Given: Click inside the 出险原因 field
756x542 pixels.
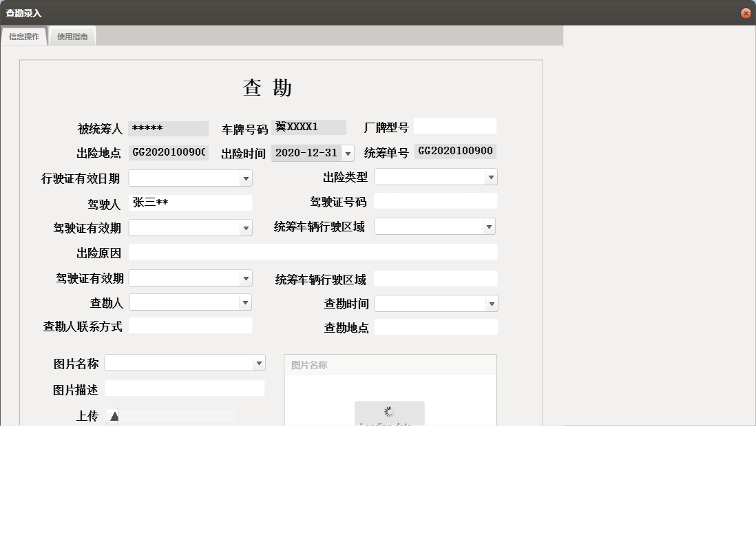Looking at the screenshot, I should tap(313, 252).
